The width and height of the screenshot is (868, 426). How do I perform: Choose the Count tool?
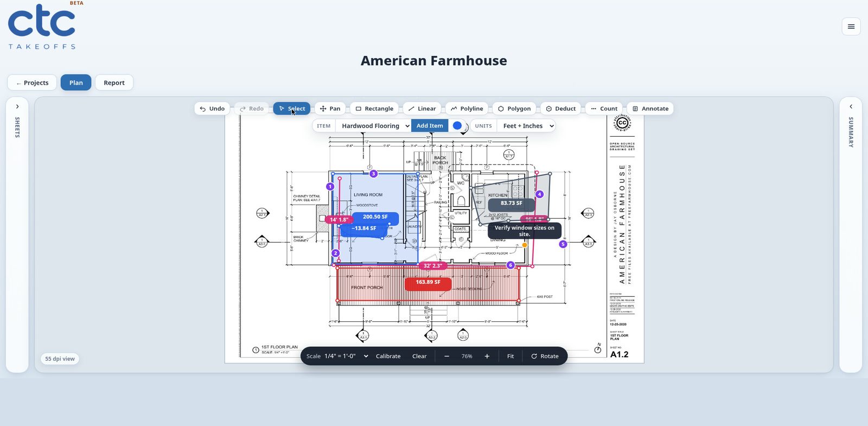[x=604, y=109]
